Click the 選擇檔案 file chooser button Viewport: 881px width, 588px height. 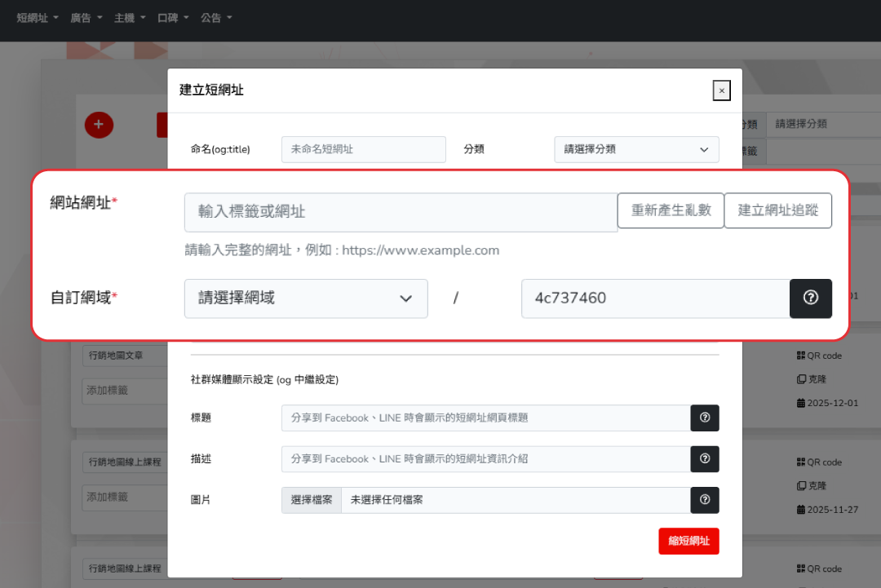coord(312,500)
